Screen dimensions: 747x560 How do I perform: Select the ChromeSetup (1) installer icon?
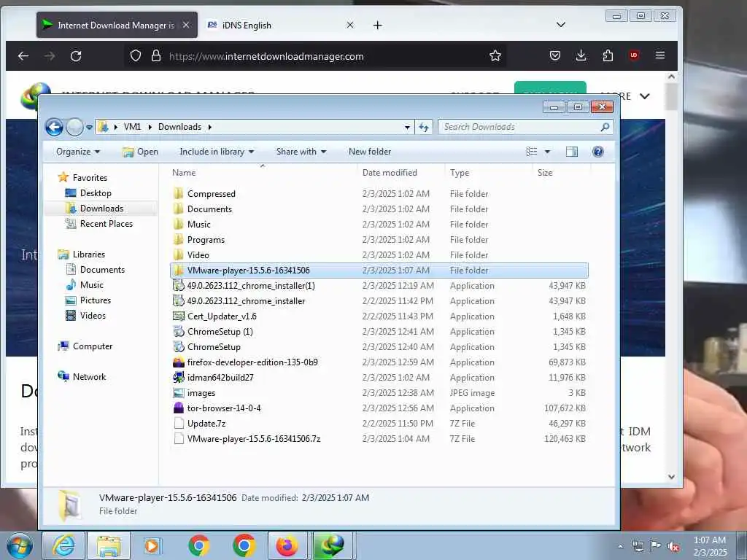(178, 332)
